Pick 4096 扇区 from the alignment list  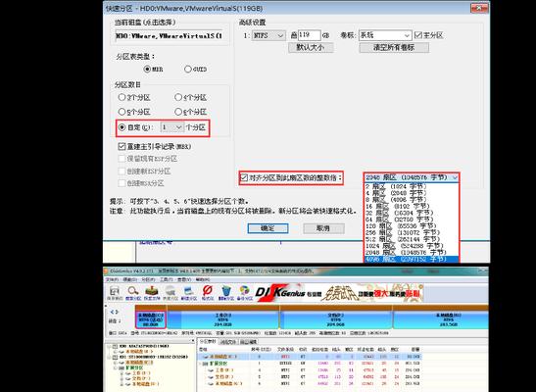point(412,260)
